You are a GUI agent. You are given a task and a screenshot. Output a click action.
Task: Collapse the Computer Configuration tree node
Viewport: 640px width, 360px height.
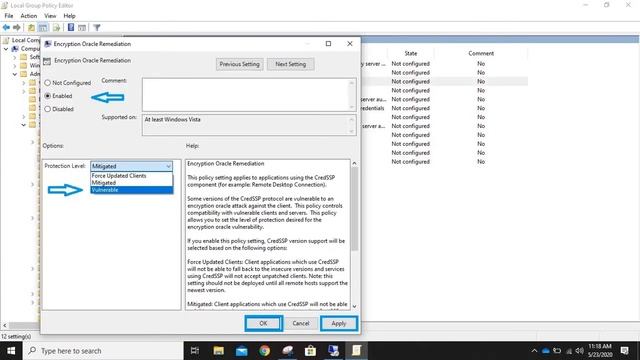pyautogui.click(x=6, y=49)
